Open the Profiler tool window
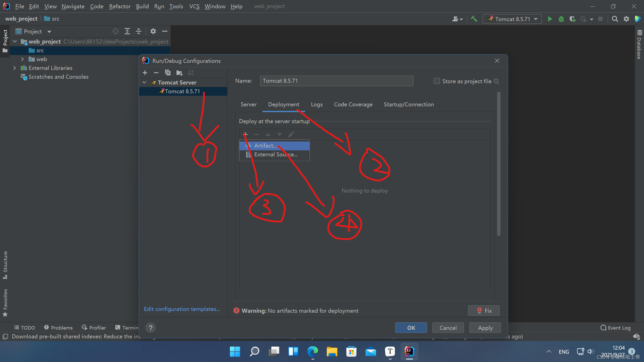 click(94, 328)
